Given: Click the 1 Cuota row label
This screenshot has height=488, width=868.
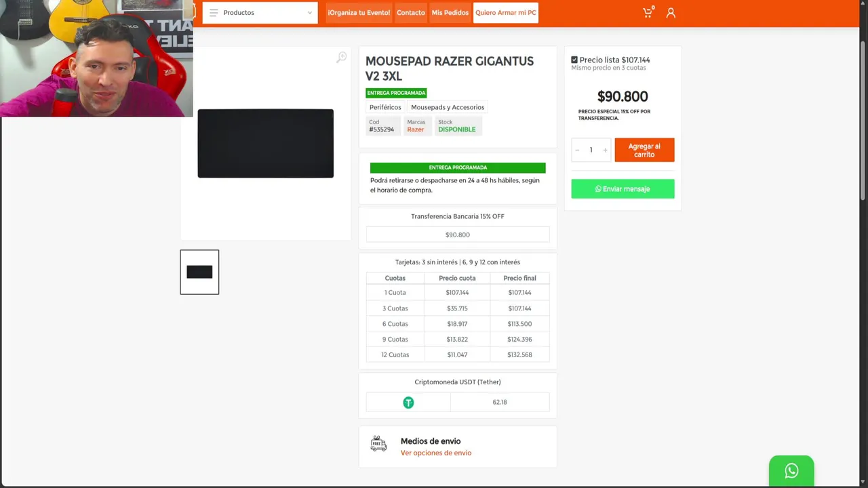Looking at the screenshot, I should click(x=395, y=293).
